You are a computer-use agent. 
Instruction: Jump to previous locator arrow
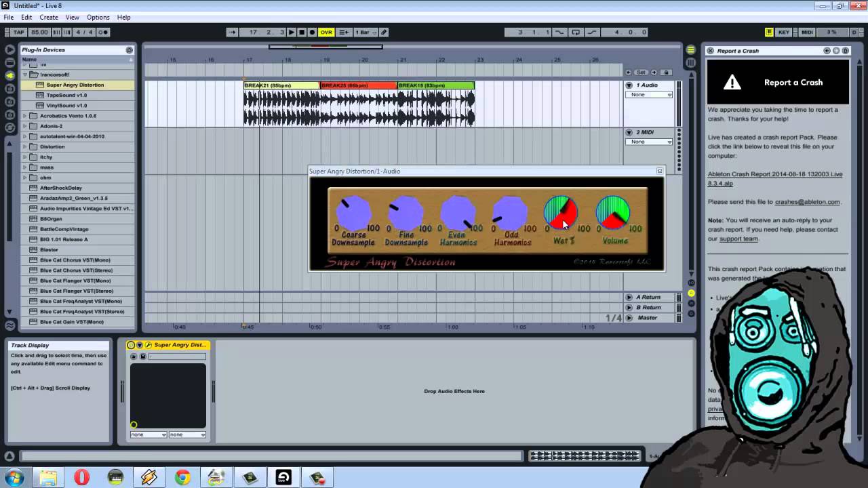click(x=629, y=73)
